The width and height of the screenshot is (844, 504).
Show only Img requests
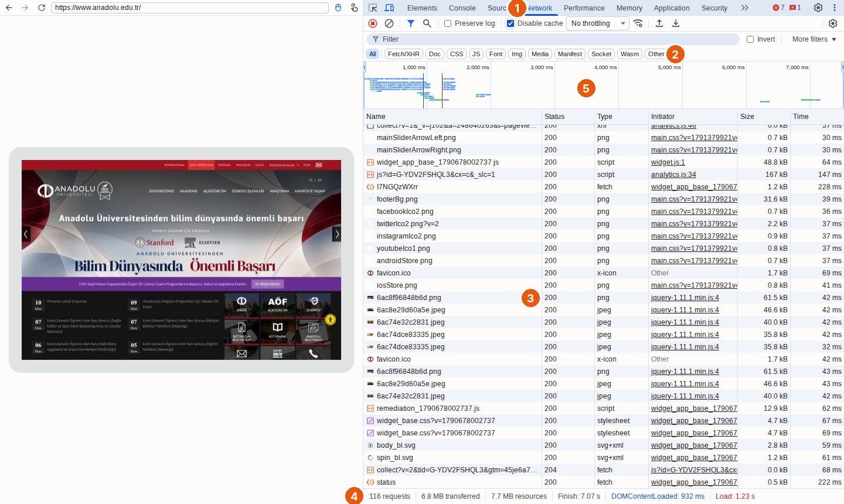[x=517, y=54]
